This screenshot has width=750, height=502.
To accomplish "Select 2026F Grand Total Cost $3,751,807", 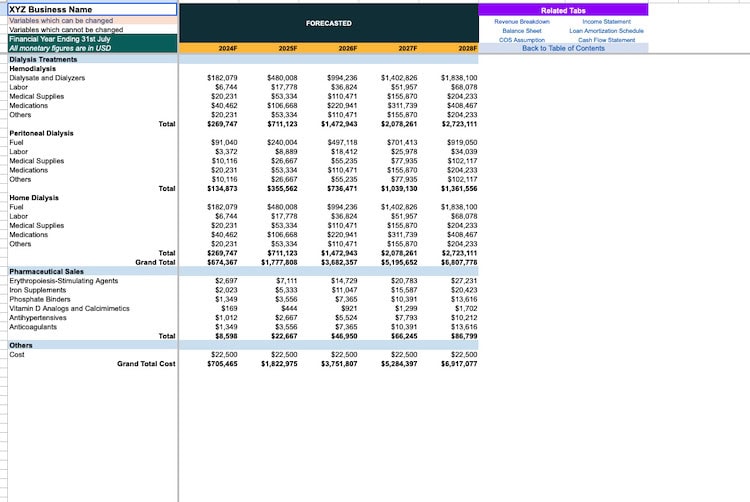I will pos(339,364).
